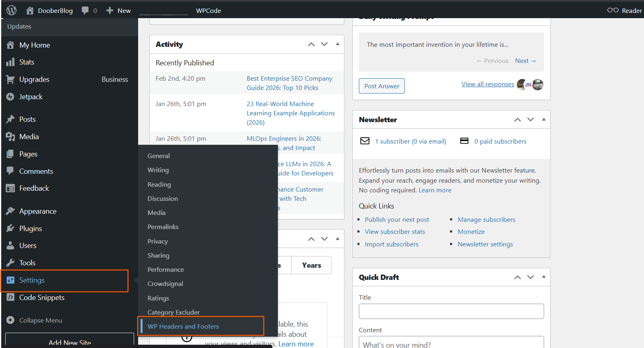644x348 pixels.
Task: Open View all responses link
Action: click(x=488, y=84)
